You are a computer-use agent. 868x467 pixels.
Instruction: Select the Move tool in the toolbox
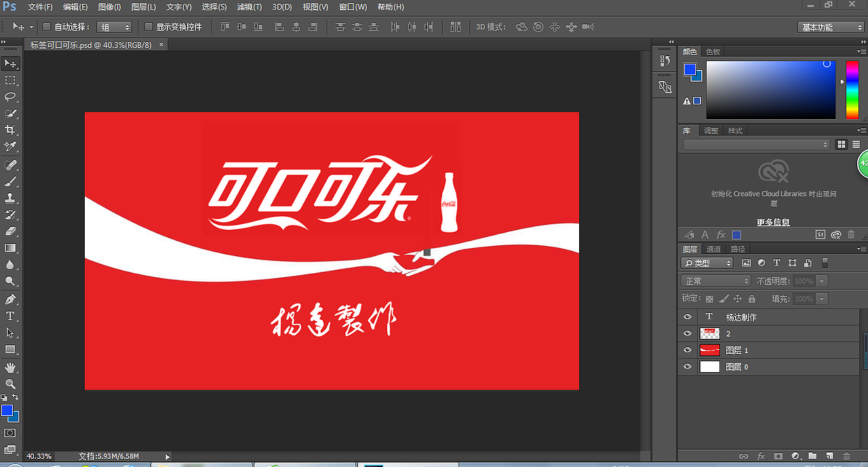10,64
